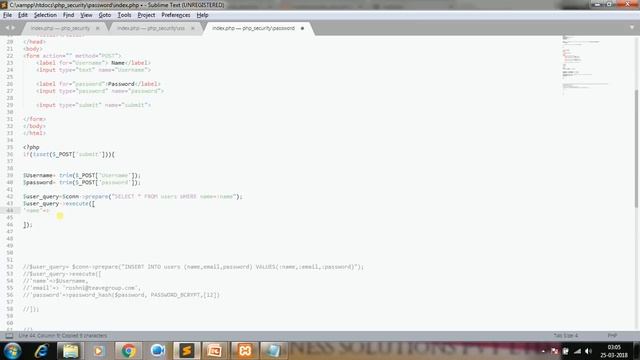Click the Sublime Text taskbar icon
Image resolution: width=640 pixels, height=360 pixels.
[187, 351]
